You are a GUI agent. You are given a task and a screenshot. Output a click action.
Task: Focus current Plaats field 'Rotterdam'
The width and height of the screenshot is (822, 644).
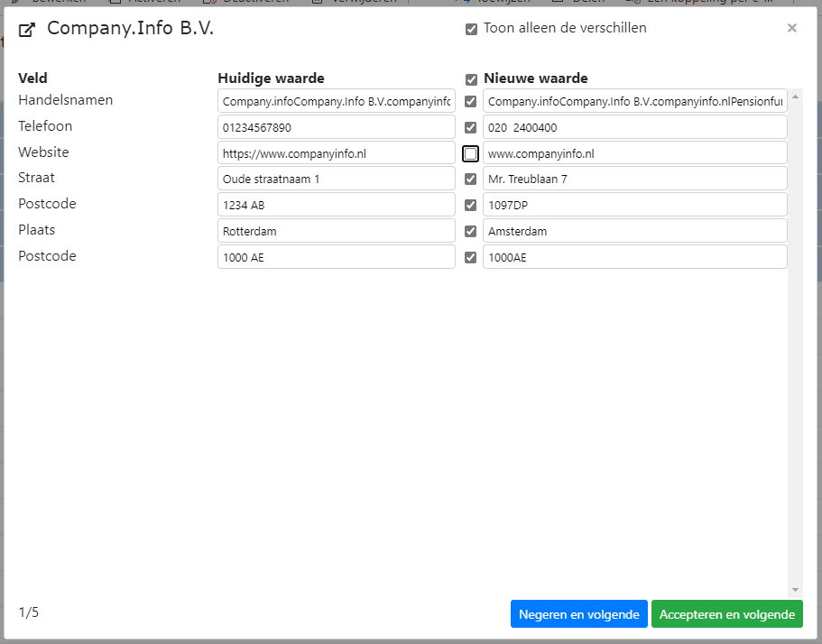[x=336, y=231]
